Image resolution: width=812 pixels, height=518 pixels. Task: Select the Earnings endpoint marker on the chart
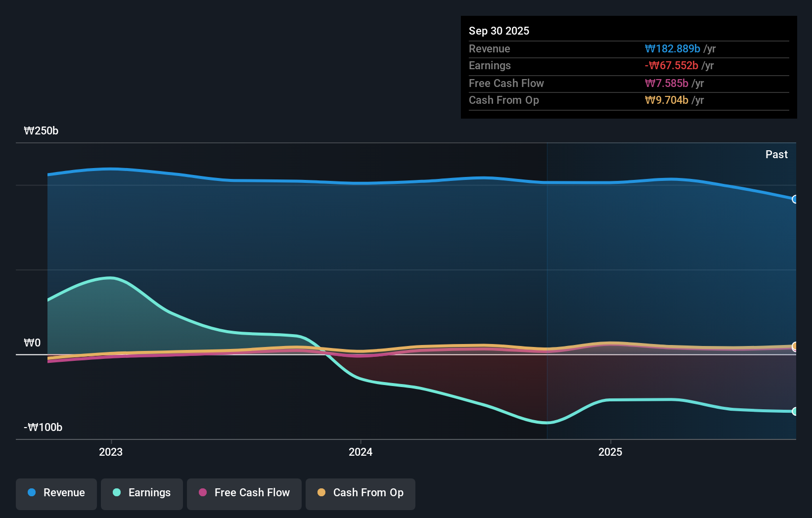[x=795, y=411]
